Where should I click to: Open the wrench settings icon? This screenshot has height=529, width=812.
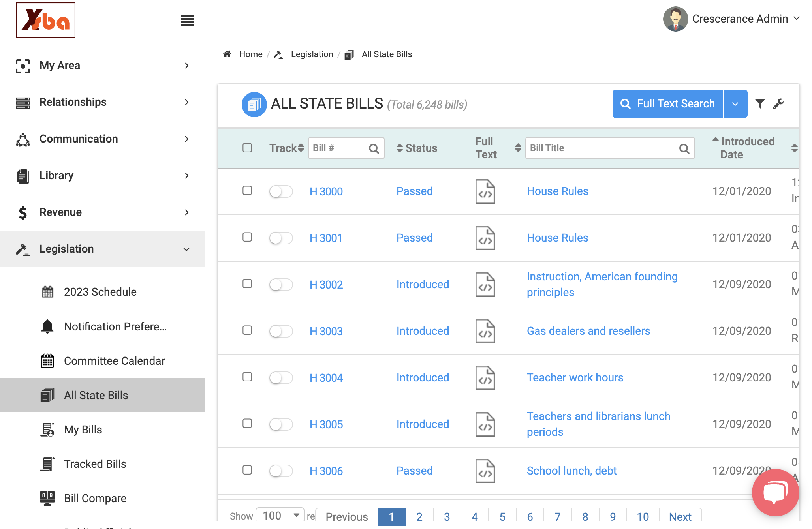click(x=778, y=104)
